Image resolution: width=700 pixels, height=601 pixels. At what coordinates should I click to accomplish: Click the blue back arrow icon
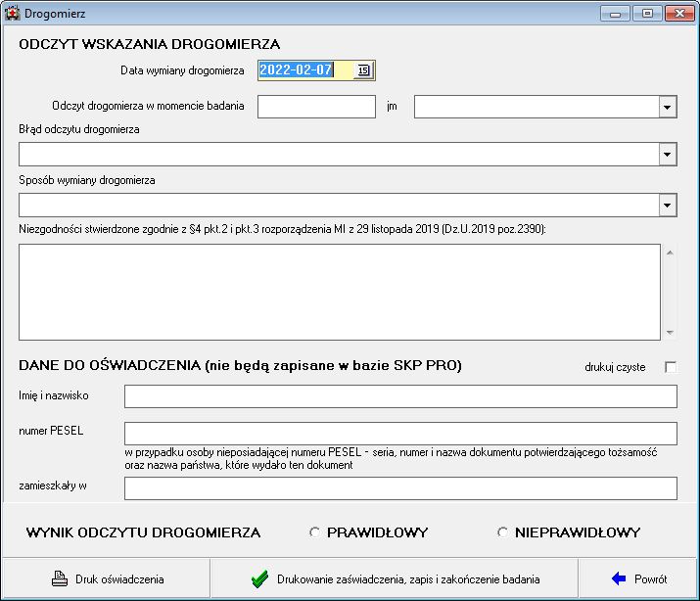618,578
